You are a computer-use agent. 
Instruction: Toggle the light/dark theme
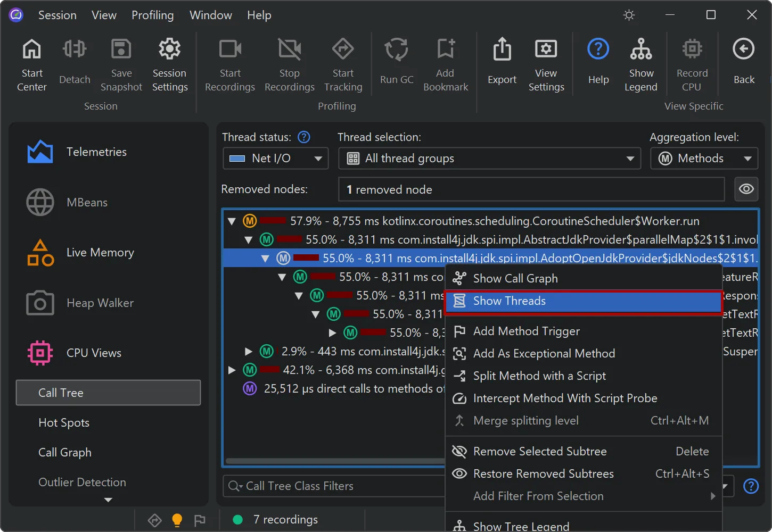(x=629, y=15)
